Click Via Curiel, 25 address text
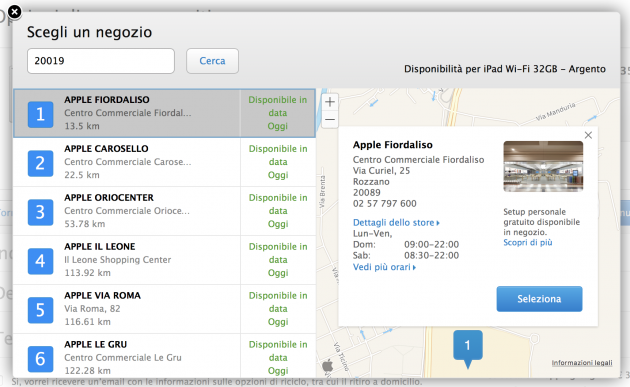The height and width of the screenshot is (387, 630). tap(381, 171)
